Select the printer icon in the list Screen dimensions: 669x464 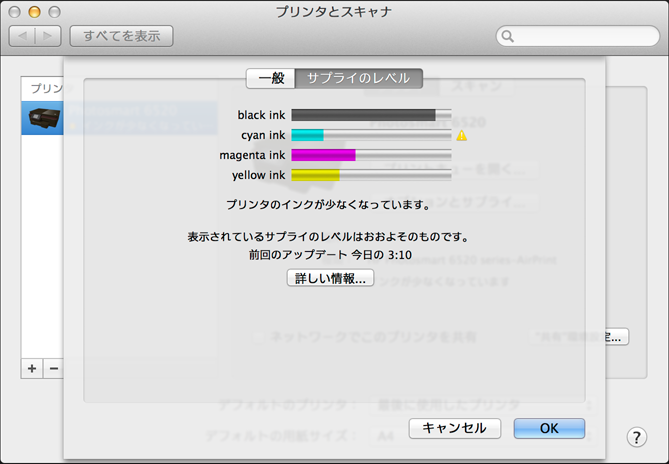click(44, 116)
